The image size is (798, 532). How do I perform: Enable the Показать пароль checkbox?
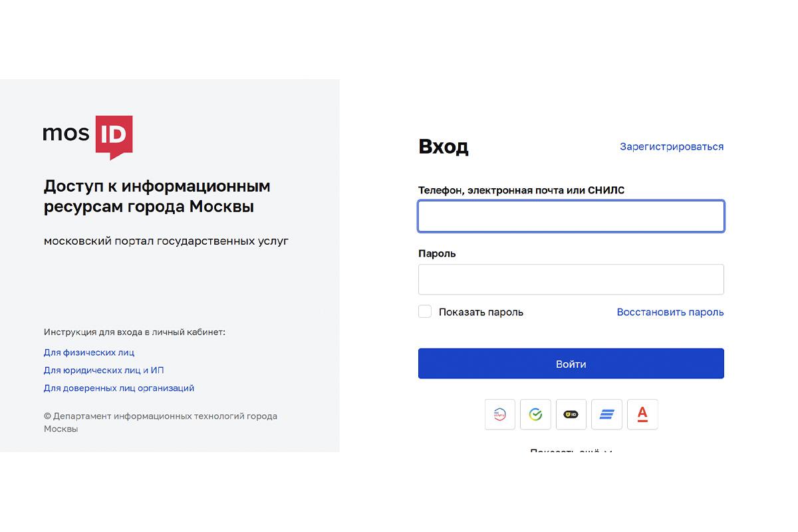pyautogui.click(x=424, y=311)
